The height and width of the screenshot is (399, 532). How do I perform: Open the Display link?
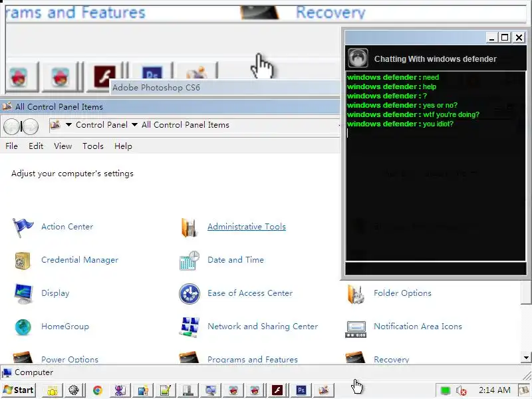click(x=55, y=293)
